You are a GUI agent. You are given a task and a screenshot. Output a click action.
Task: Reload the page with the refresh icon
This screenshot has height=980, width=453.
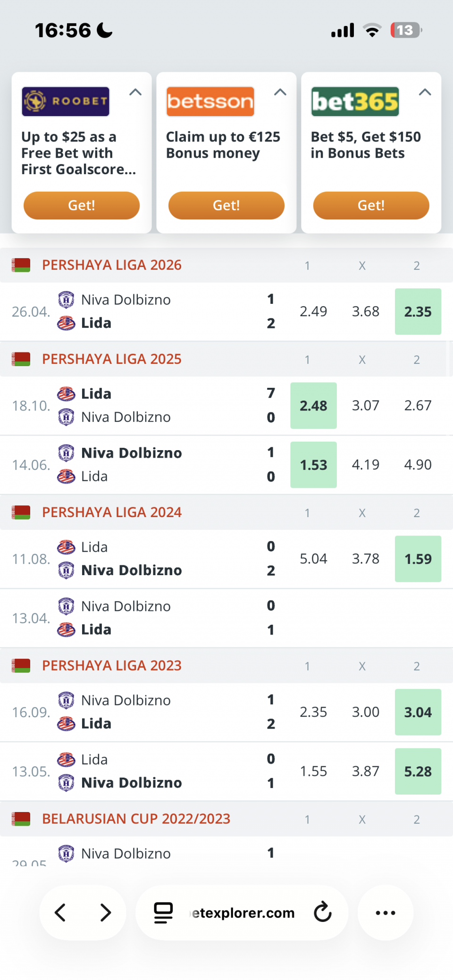point(323,912)
